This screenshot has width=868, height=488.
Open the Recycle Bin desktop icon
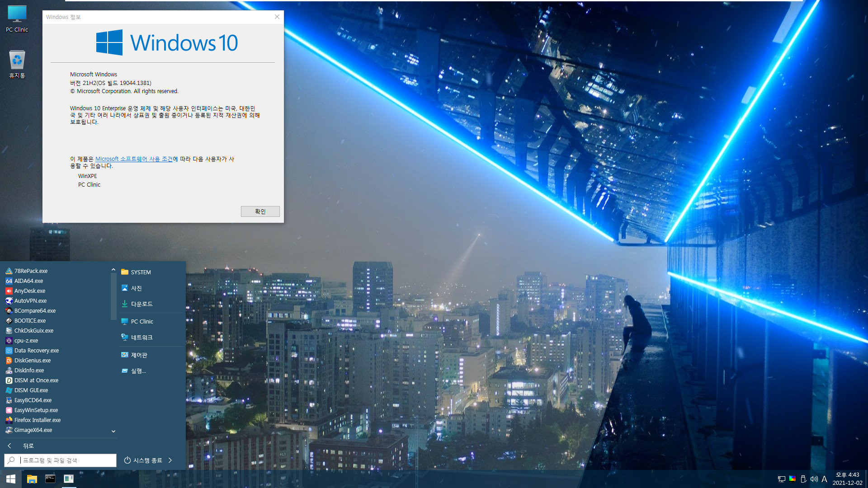pyautogui.click(x=17, y=64)
